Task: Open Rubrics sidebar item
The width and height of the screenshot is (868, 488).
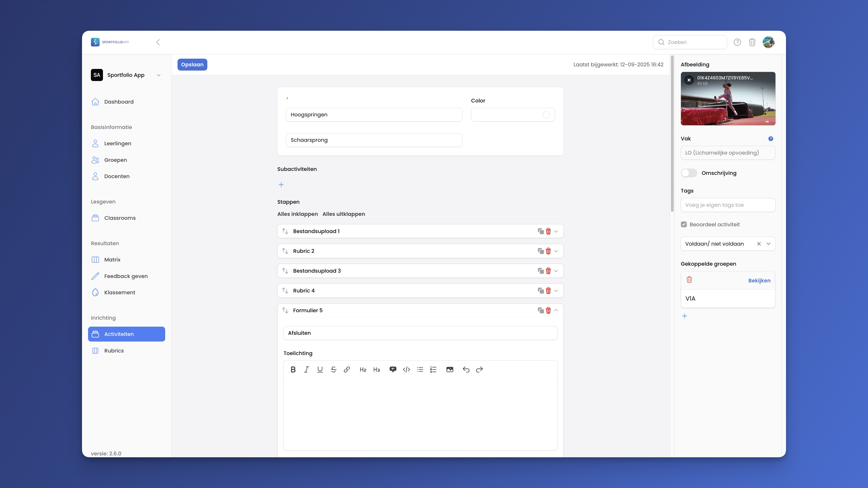Action: point(114,351)
